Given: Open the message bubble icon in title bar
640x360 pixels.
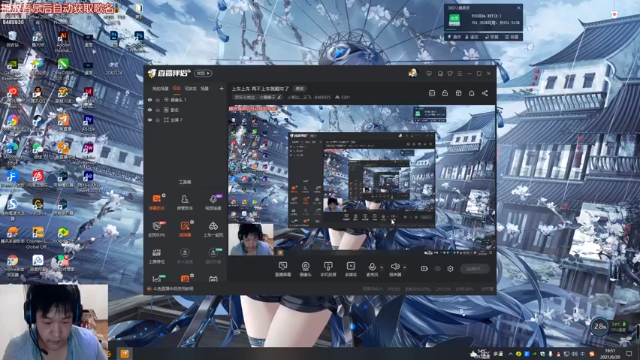Looking at the screenshot, I should (x=429, y=73).
